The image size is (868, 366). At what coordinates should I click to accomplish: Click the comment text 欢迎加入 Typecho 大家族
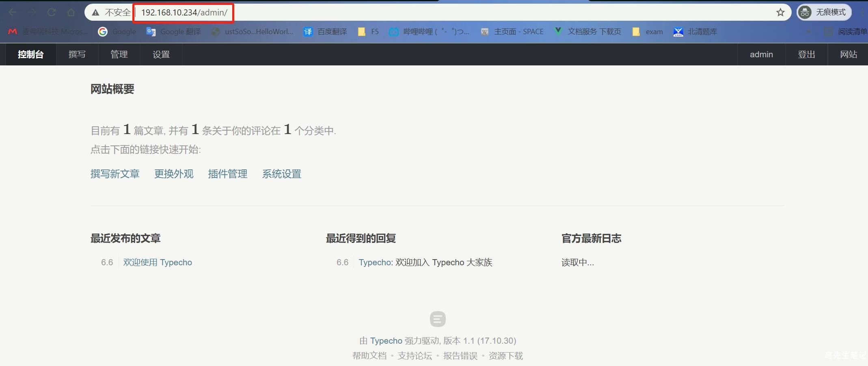click(444, 262)
